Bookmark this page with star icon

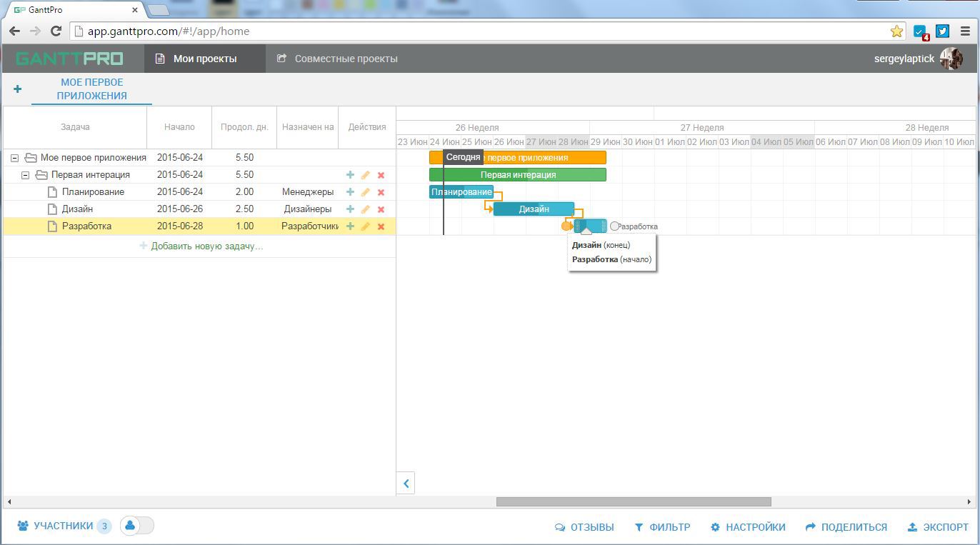[x=896, y=31]
